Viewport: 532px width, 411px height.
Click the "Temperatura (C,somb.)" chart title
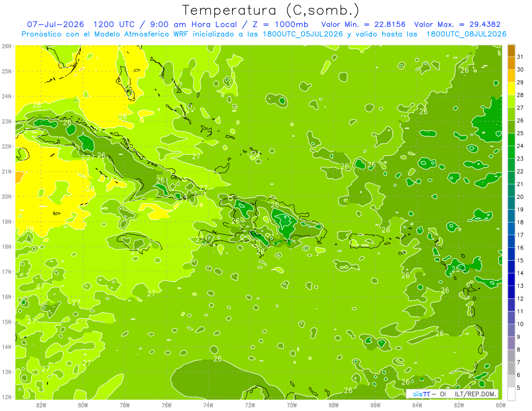(x=271, y=10)
